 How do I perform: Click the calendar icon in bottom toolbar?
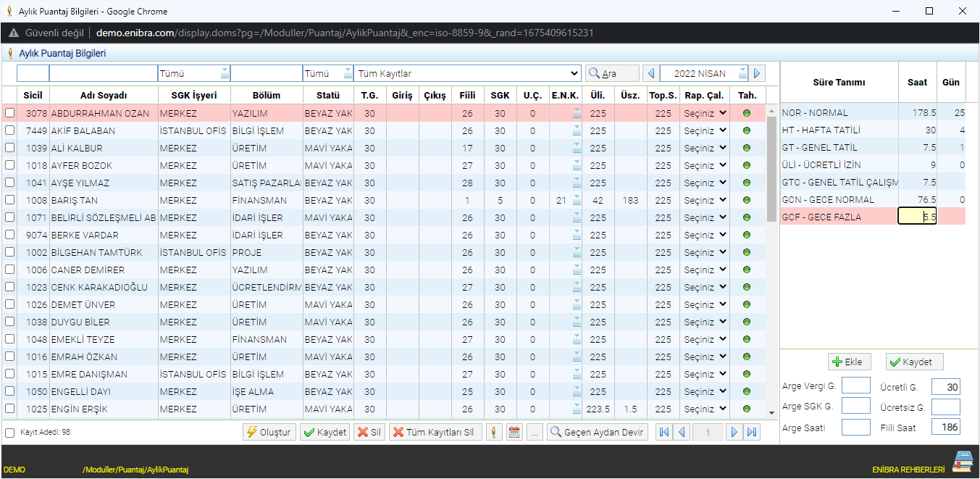pyautogui.click(x=515, y=433)
